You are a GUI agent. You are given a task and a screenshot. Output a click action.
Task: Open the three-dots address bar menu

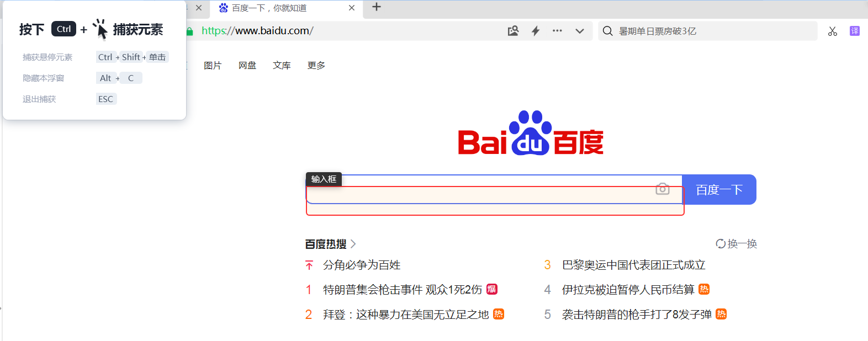pos(557,31)
